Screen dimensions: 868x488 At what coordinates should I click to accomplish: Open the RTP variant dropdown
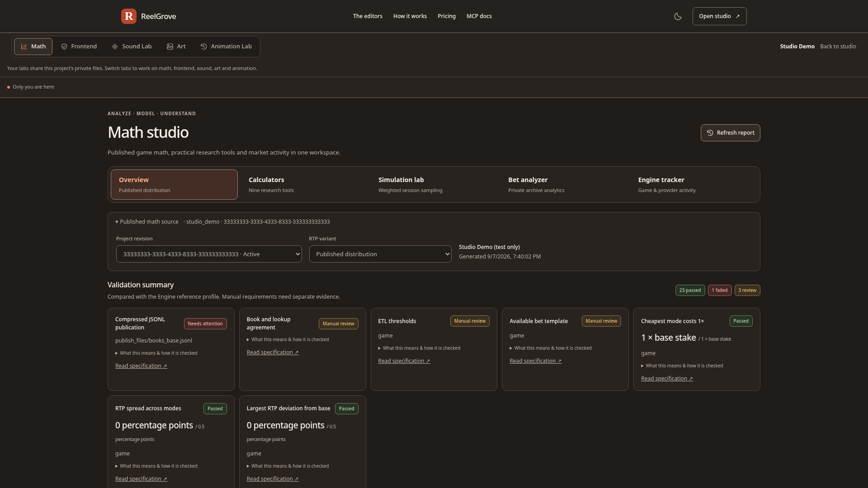coord(380,254)
